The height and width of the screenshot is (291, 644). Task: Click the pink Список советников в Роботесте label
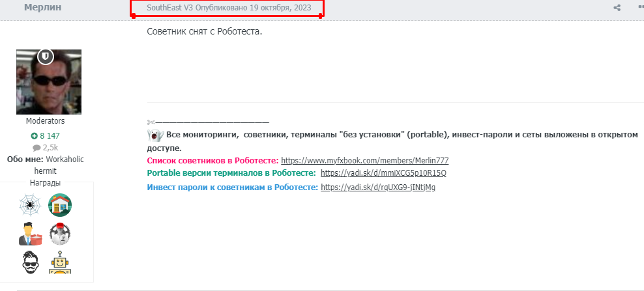[212, 161]
